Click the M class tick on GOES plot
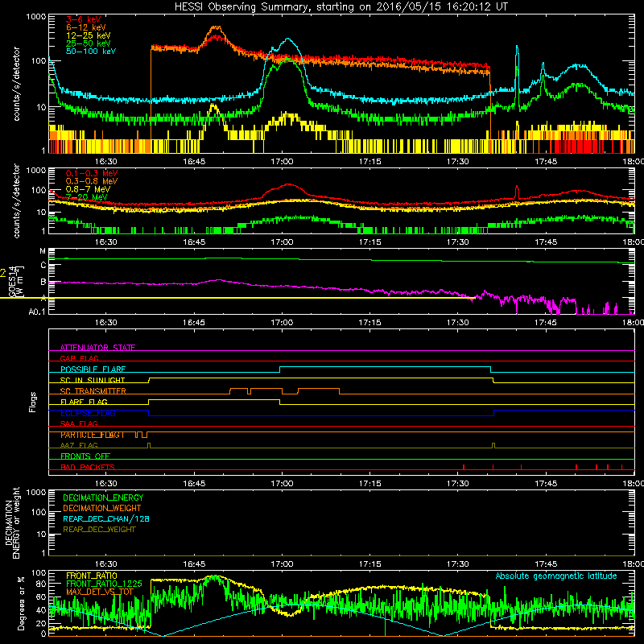This screenshot has width=644, height=644. (43, 251)
